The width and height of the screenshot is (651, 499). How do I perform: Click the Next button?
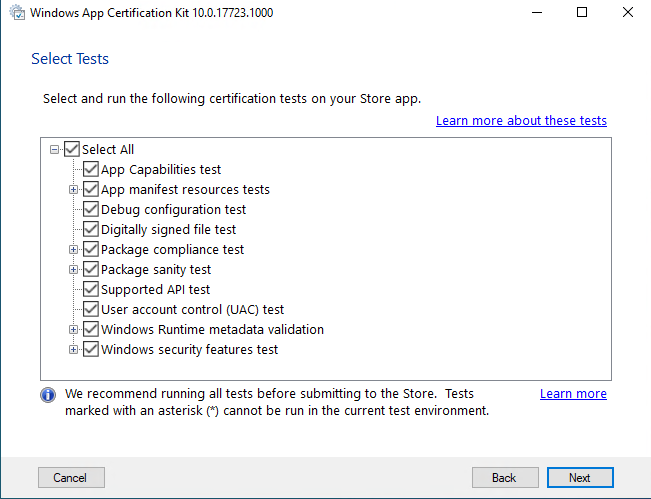click(x=580, y=477)
